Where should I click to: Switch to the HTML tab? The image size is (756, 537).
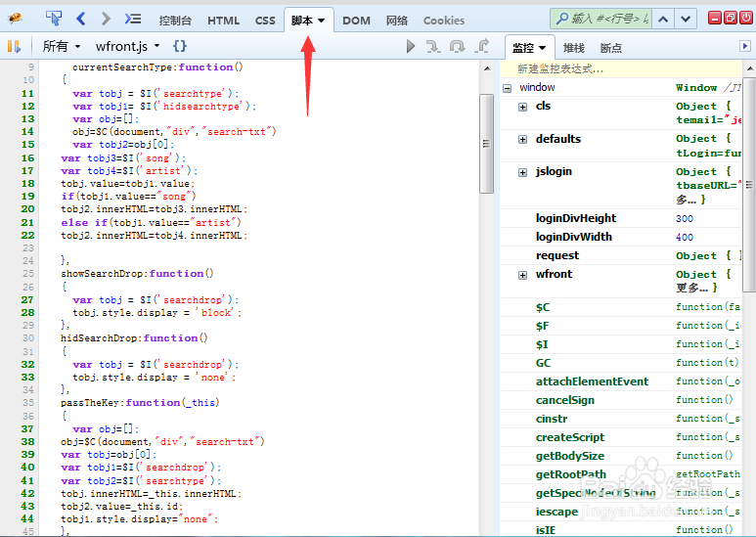coord(223,21)
